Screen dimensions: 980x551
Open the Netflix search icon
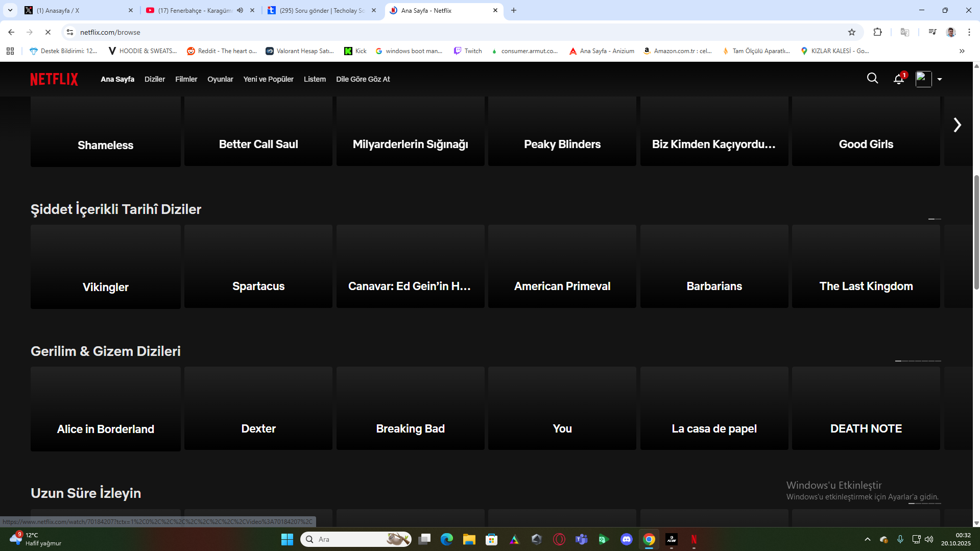tap(872, 79)
